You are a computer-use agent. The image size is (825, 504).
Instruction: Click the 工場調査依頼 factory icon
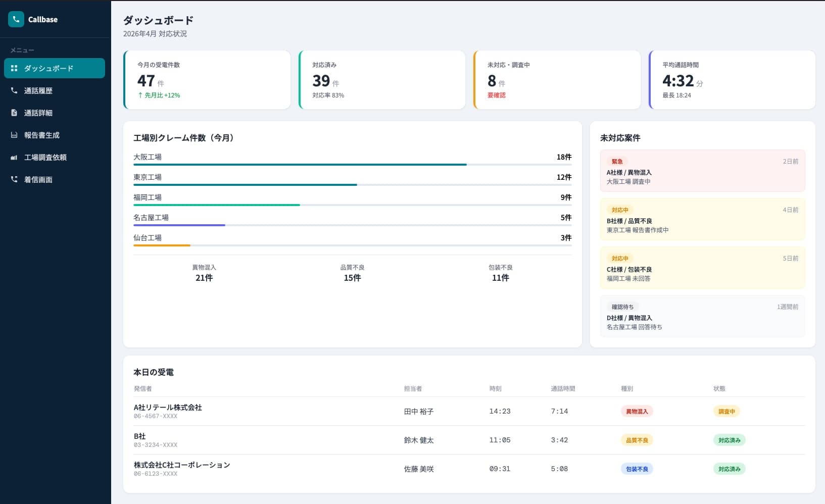(x=14, y=157)
